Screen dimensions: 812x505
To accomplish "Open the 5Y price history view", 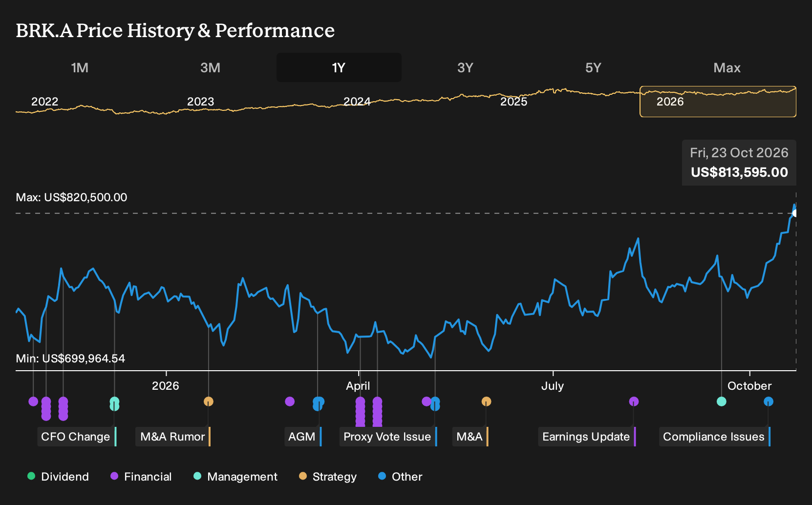I will click(x=593, y=67).
